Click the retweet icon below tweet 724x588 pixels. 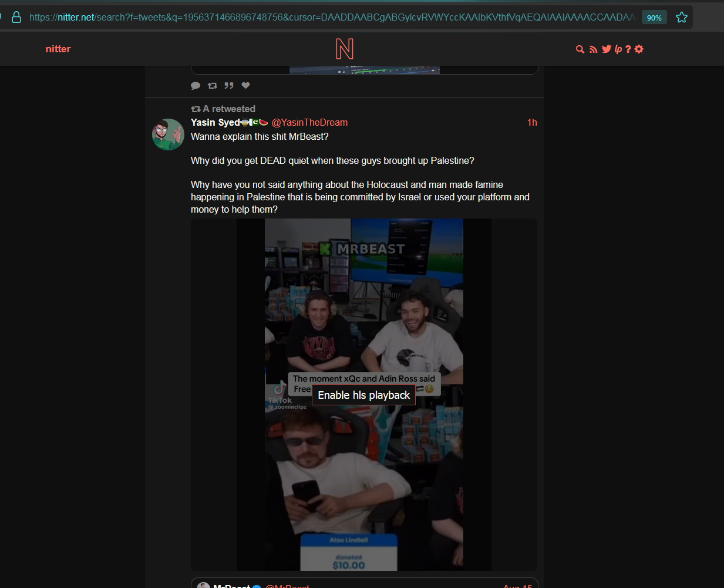click(x=213, y=86)
